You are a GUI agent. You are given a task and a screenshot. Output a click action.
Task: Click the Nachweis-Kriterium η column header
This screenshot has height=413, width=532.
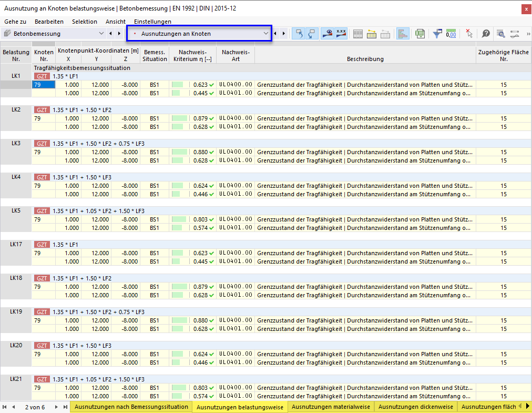(x=192, y=55)
